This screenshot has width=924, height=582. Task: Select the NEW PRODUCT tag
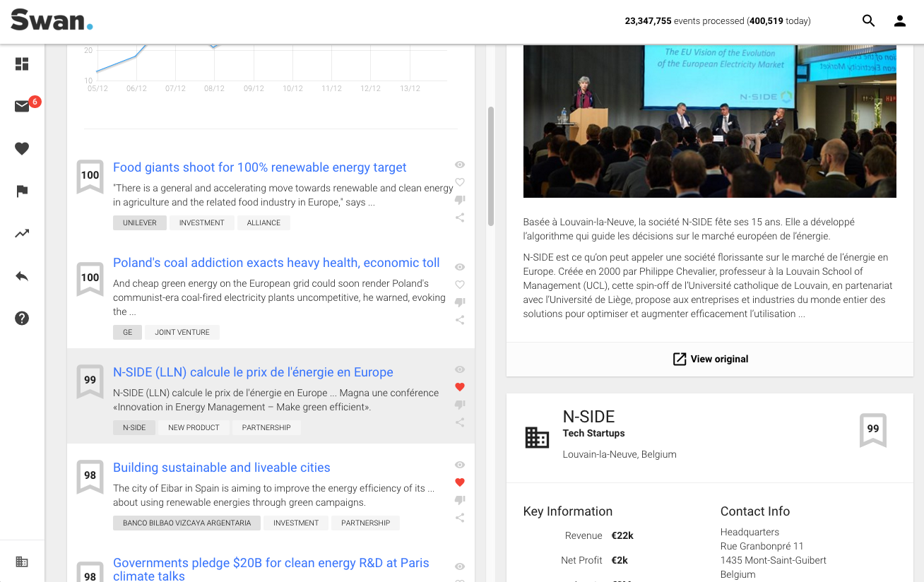pyautogui.click(x=194, y=427)
